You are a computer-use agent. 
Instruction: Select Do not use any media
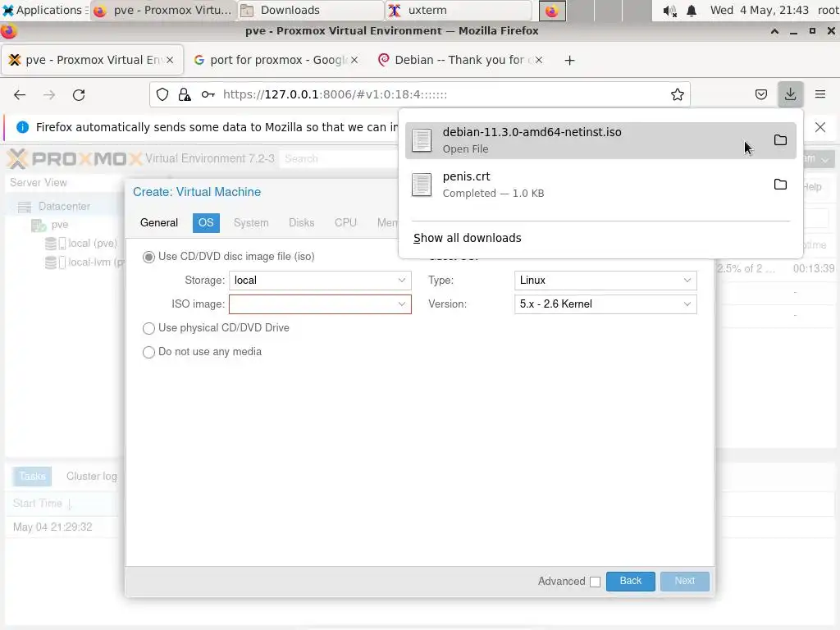[148, 352]
